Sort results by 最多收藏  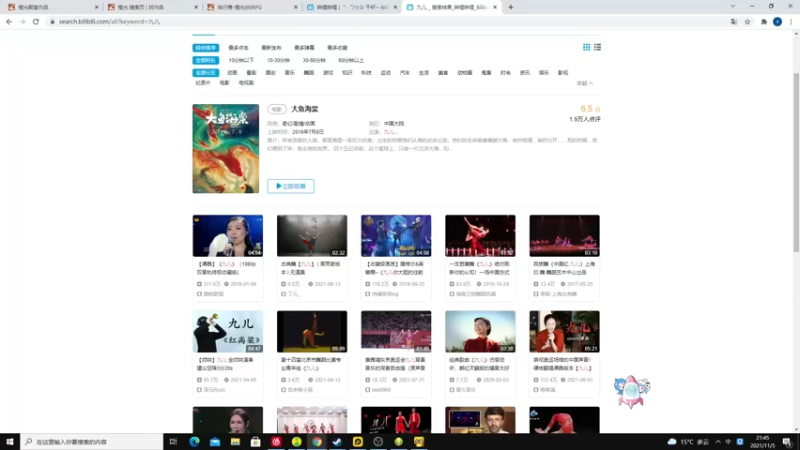point(337,47)
